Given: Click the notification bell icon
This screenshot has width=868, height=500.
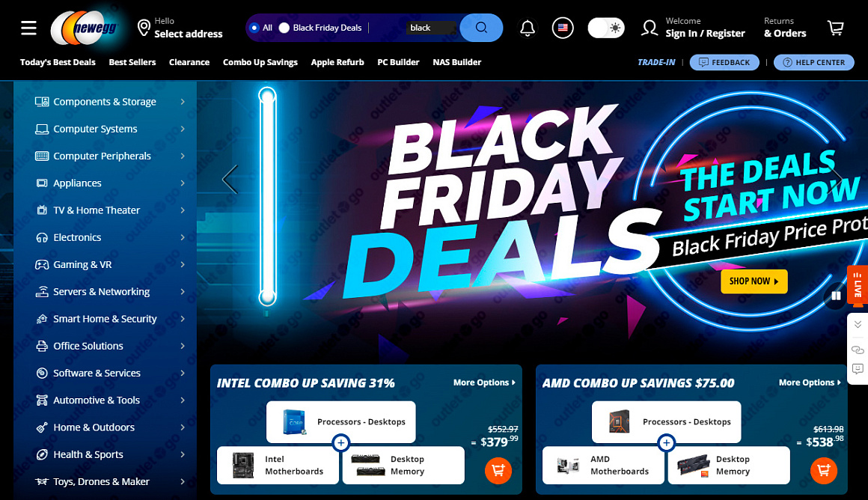Looking at the screenshot, I should pos(528,28).
